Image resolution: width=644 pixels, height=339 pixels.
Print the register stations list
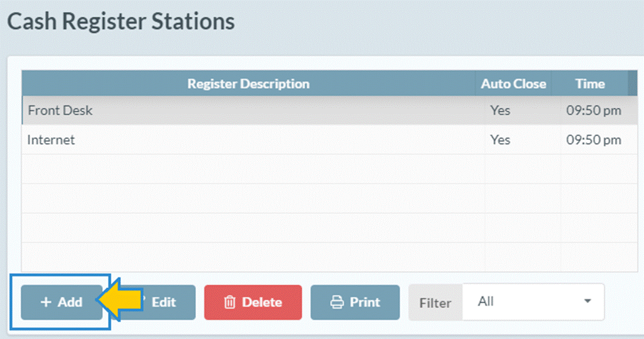355,302
